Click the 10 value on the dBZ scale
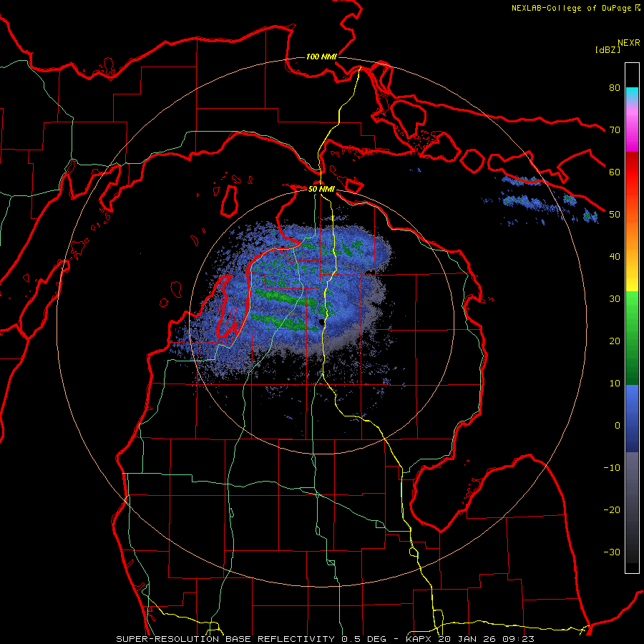 click(x=615, y=384)
